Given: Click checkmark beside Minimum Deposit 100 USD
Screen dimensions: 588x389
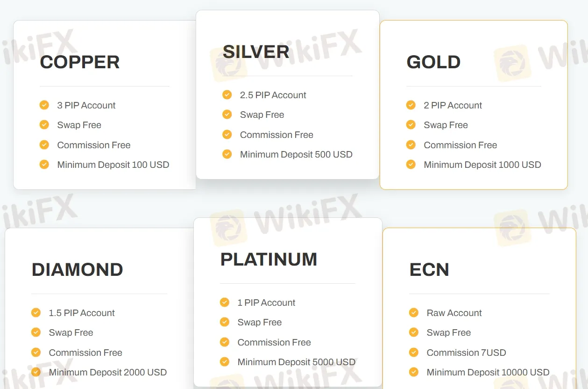Looking at the screenshot, I should tap(44, 165).
